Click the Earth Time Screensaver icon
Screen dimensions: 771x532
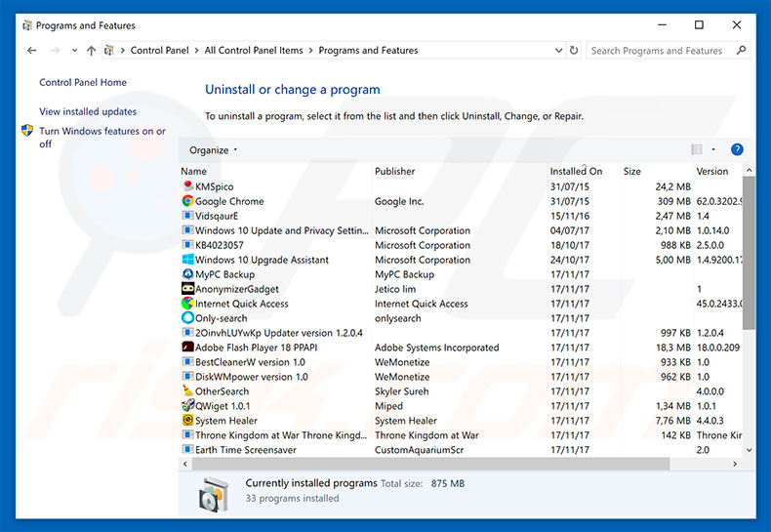click(x=187, y=449)
